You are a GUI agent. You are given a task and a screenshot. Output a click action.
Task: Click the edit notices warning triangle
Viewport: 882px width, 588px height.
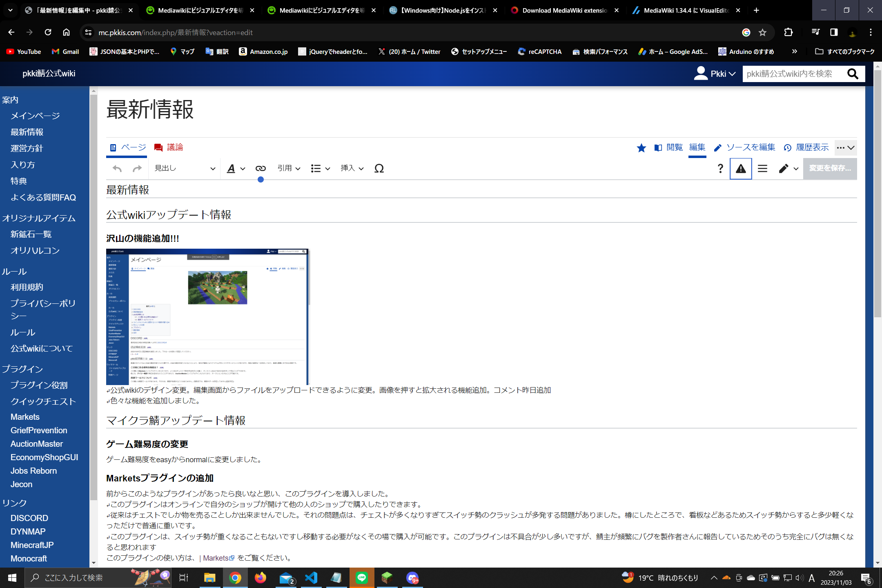(741, 169)
